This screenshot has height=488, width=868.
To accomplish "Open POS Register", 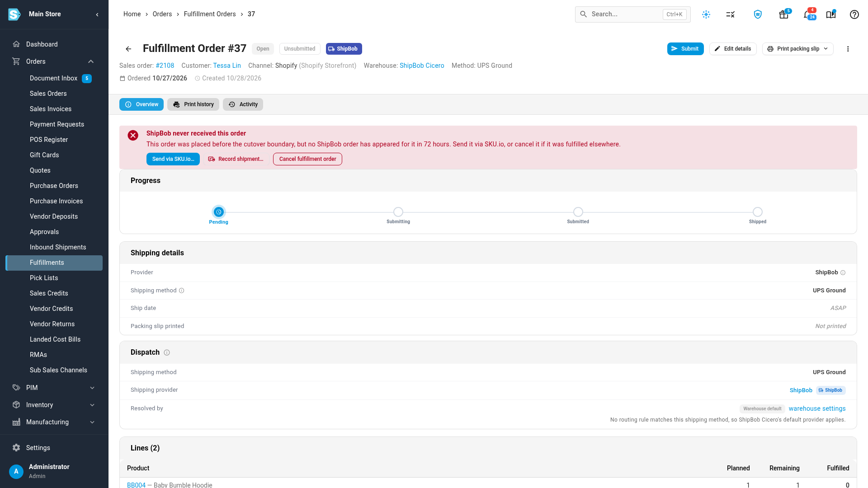I will [54, 140].
